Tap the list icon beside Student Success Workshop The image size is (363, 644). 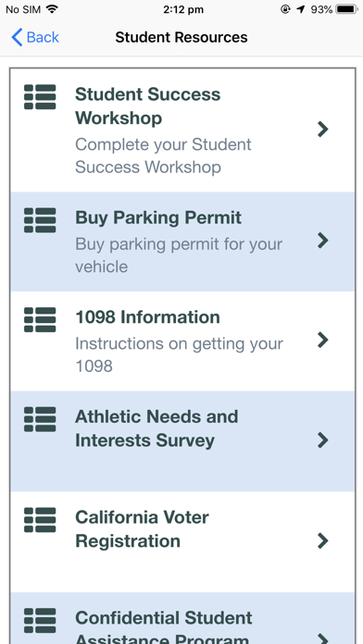click(40, 97)
